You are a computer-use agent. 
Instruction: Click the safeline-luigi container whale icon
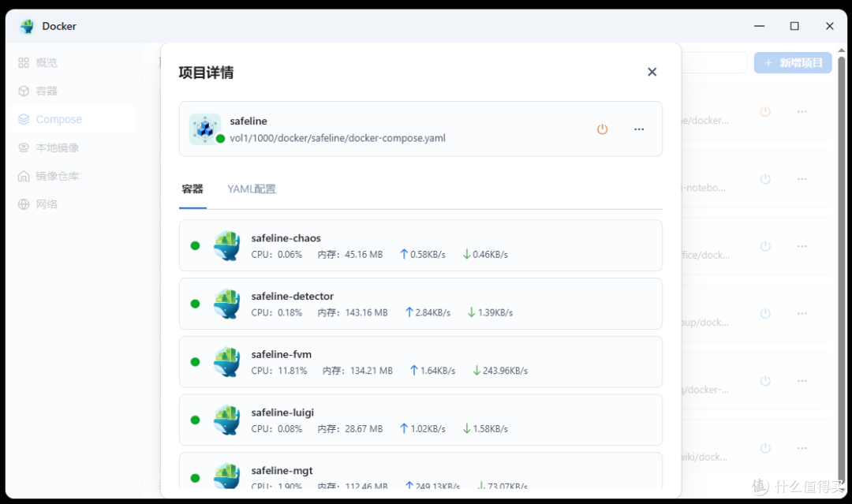pyautogui.click(x=226, y=420)
